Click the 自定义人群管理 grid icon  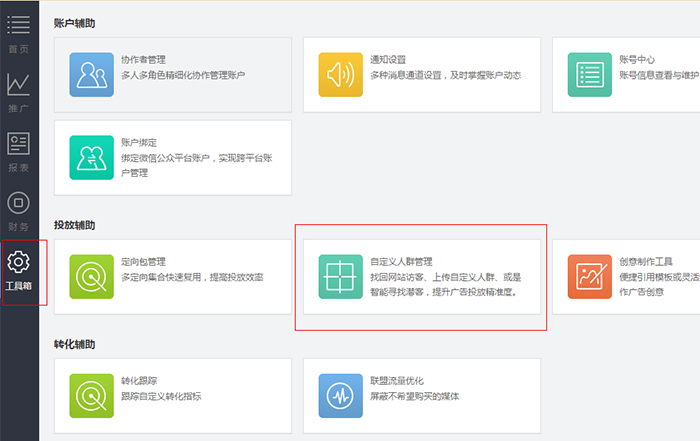pos(341,277)
